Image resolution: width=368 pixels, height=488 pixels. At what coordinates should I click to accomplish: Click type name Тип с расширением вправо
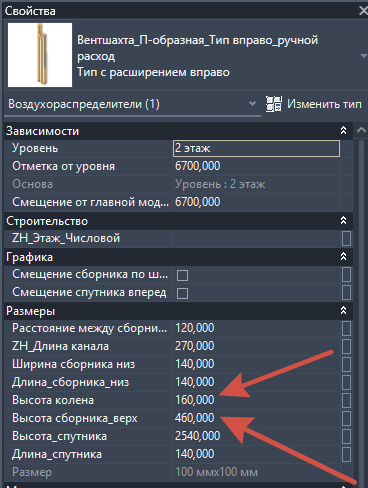[153, 72]
